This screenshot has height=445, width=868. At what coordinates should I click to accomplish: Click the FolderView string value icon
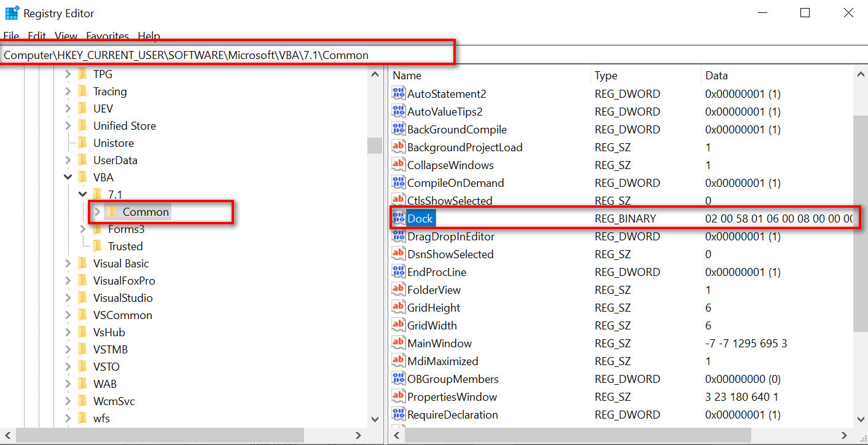click(x=399, y=290)
